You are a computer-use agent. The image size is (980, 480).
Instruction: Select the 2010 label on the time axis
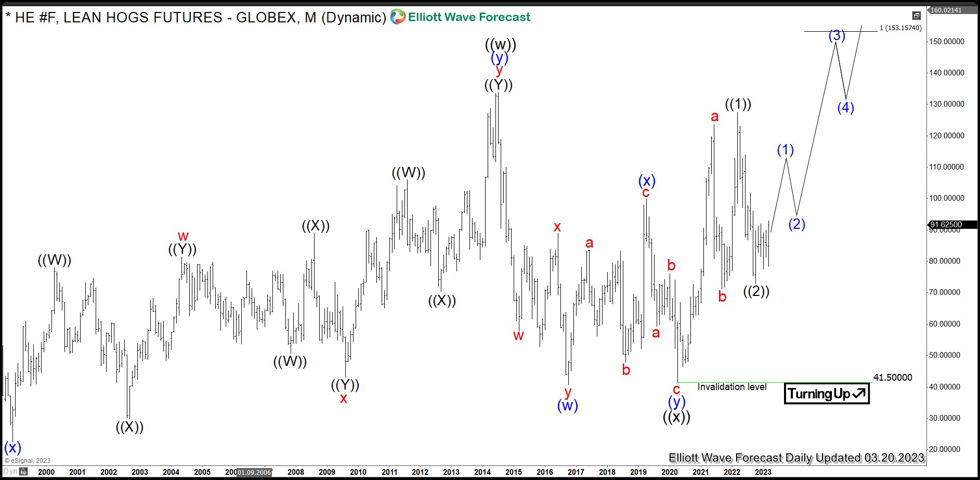[x=358, y=472]
